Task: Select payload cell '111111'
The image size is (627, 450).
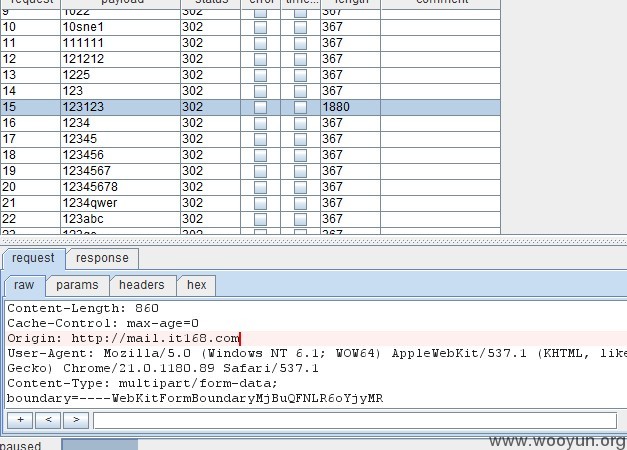Action: click(x=120, y=43)
